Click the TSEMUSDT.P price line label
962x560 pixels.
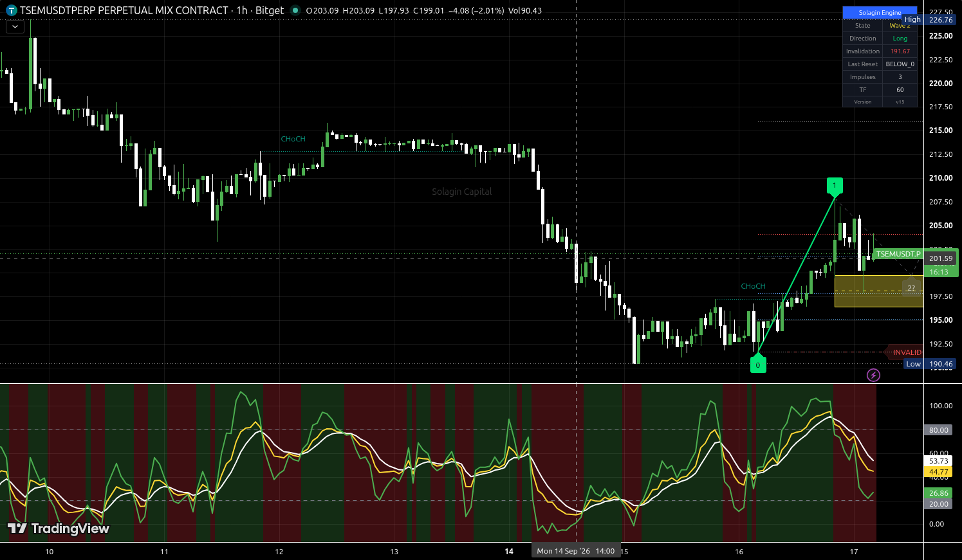click(898, 255)
